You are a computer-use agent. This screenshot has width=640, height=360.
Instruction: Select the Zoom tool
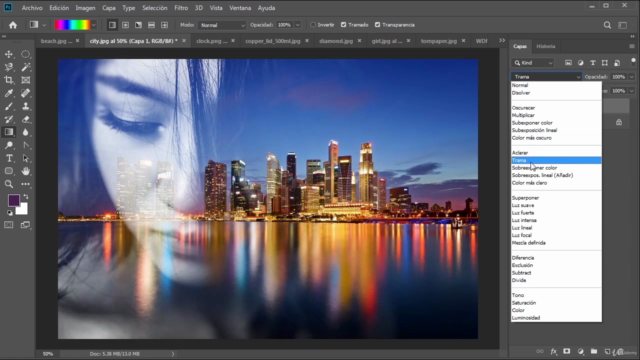pos(9,184)
